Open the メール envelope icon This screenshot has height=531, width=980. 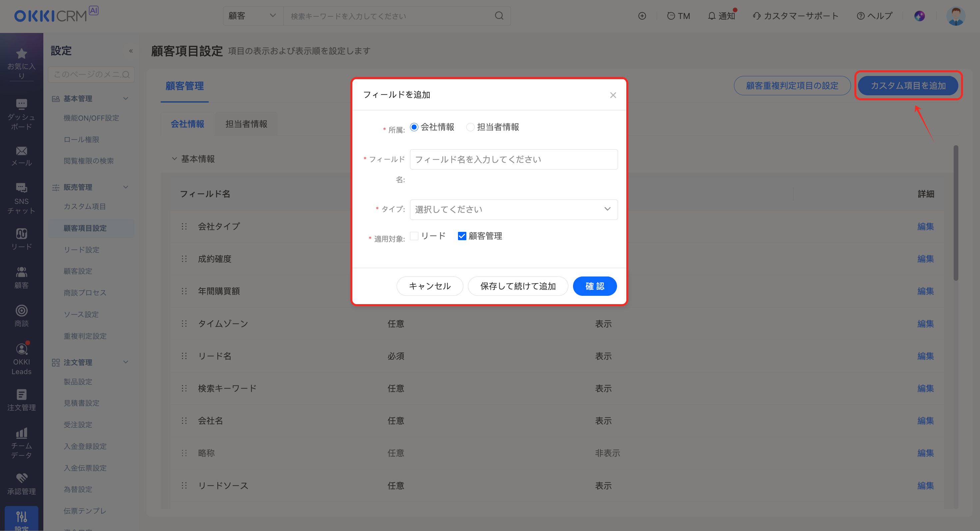21,151
